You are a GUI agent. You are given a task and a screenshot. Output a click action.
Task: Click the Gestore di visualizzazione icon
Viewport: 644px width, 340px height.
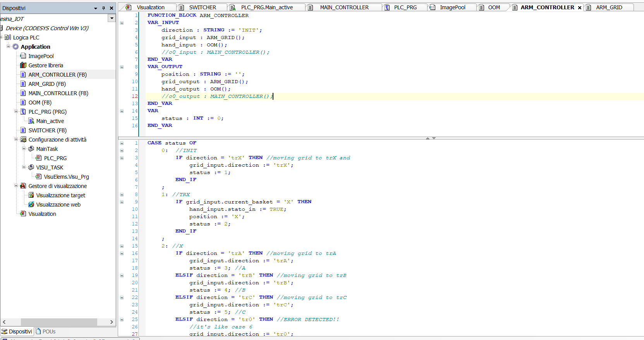pos(23,186)
